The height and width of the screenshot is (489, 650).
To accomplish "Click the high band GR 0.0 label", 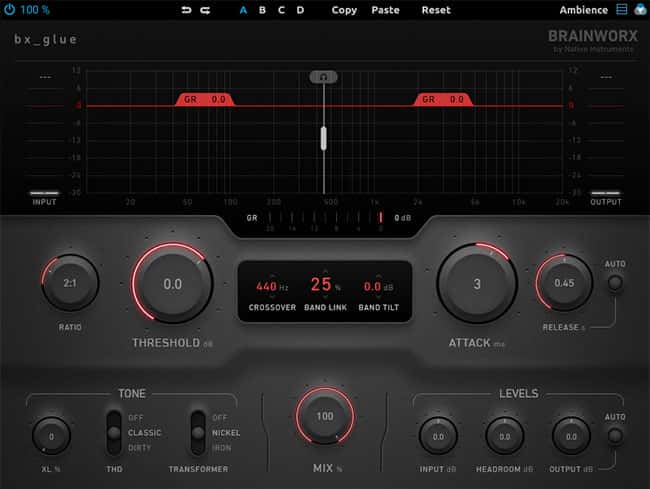I will tap(443, 99).
